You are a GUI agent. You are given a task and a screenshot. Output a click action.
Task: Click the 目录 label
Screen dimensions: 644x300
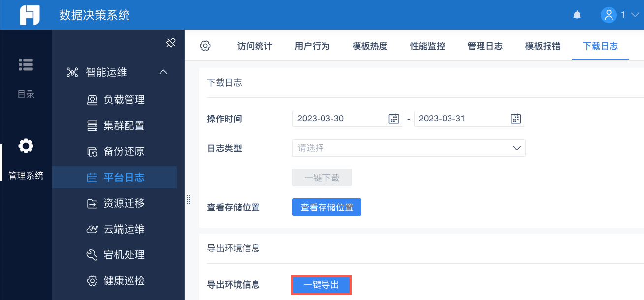coord(26,94)
